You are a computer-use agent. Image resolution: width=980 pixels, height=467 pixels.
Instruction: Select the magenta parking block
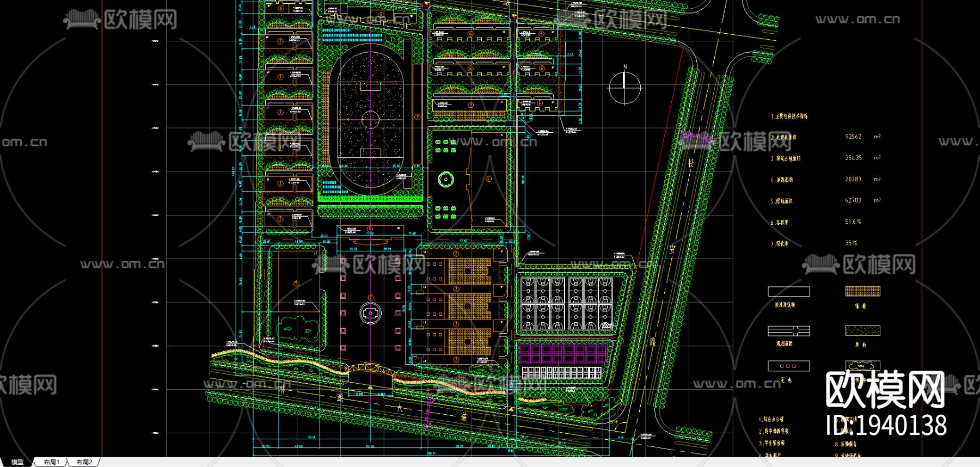[563, 354]
